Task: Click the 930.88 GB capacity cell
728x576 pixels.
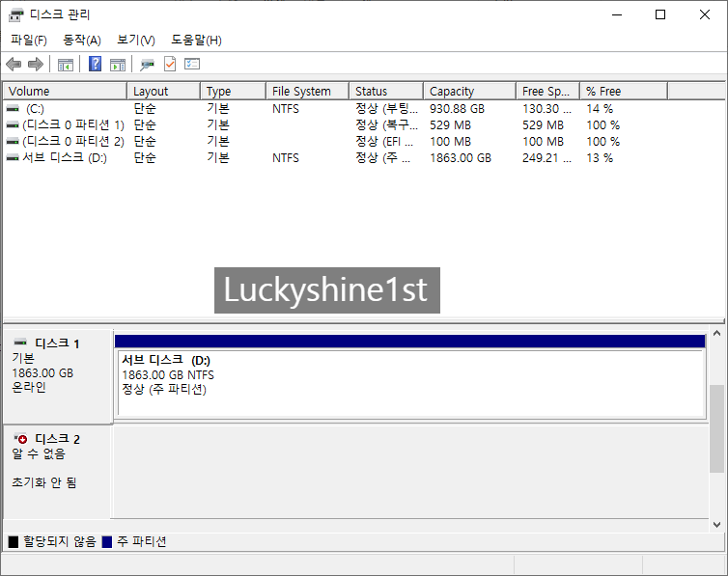Action: 457,108
